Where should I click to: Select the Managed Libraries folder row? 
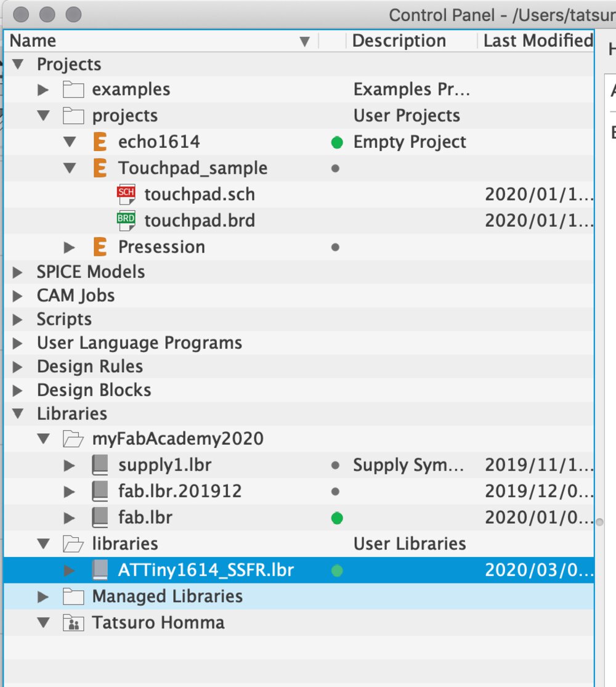point(168,596)
